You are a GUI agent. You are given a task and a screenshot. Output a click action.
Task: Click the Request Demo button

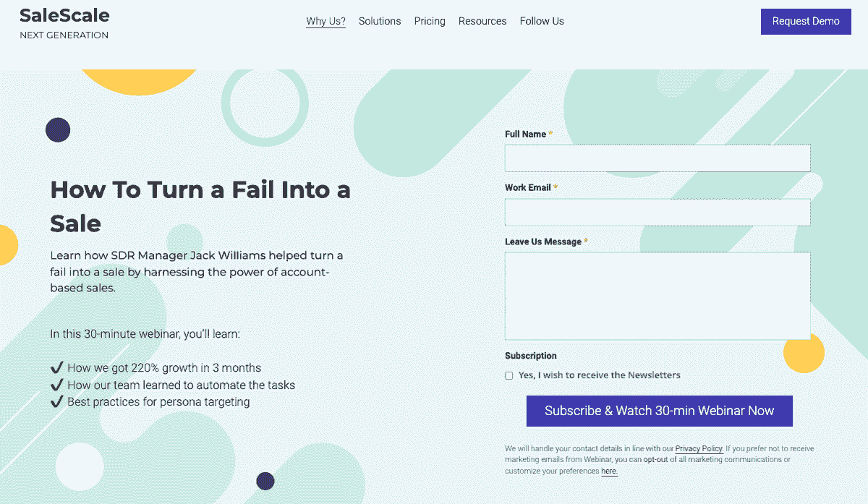tap(806, 21)
